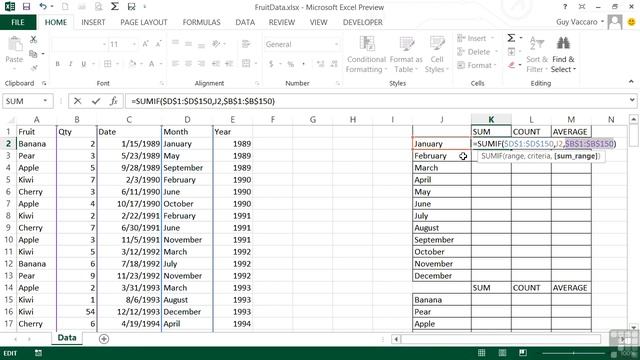
Task: Expand the formula bar chevron
Action: tap(632, 100)
